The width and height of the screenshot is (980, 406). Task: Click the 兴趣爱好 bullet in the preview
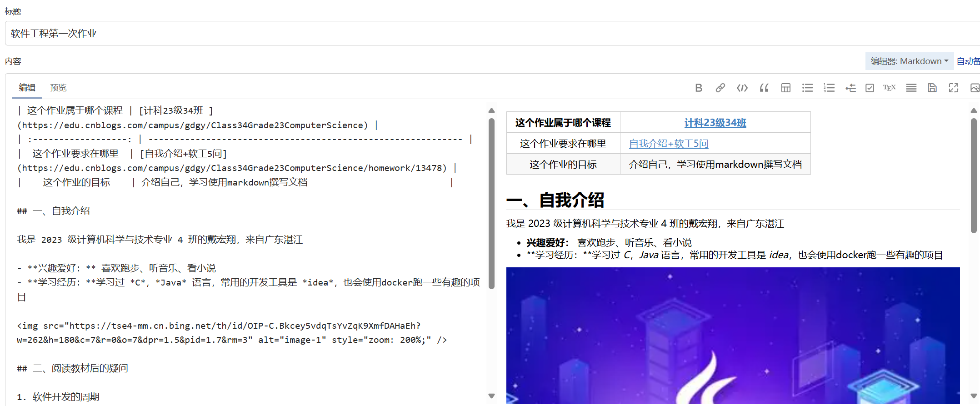tap(609, 243)
